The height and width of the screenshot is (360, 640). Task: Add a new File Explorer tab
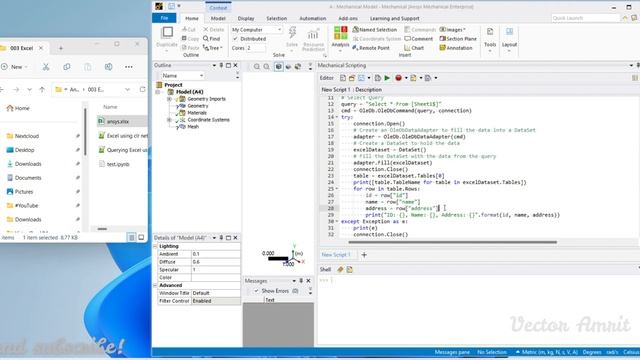click(x=61, y=48)
